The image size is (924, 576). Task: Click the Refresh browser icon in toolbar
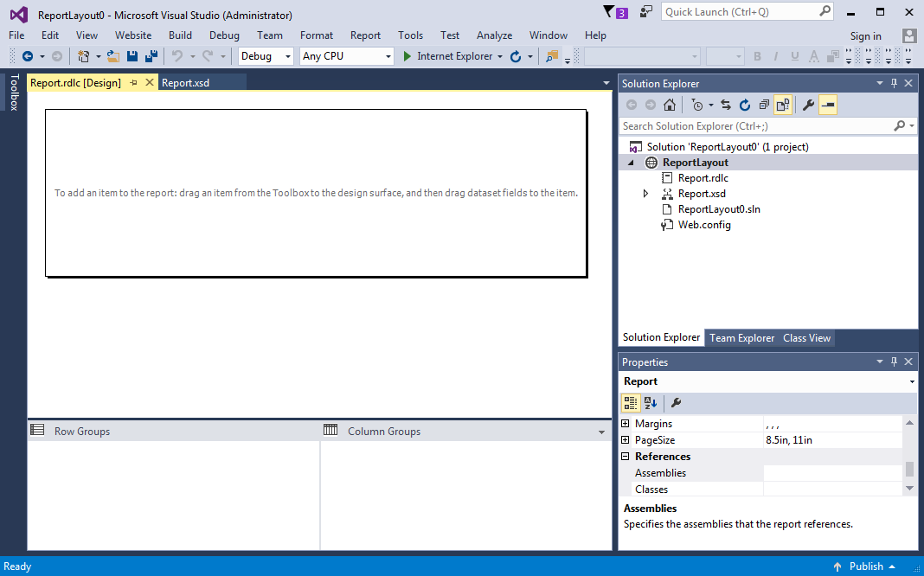[516, 56]
